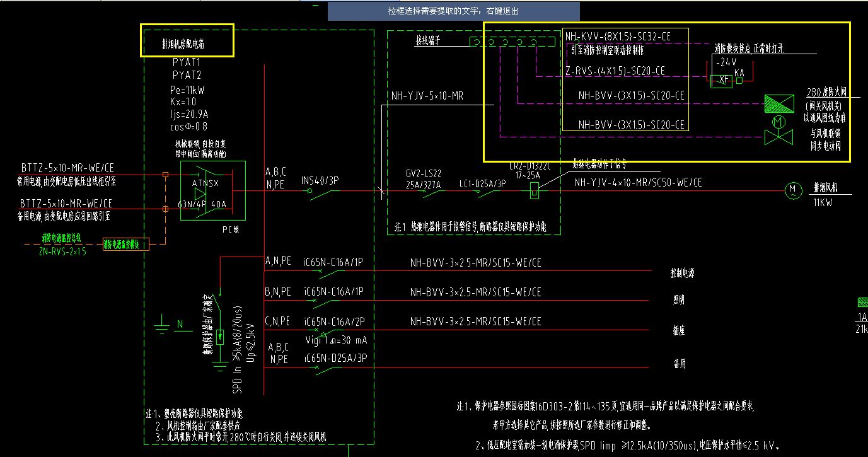
Task: Click the PYAT1 label
Action: pos(187,63)
